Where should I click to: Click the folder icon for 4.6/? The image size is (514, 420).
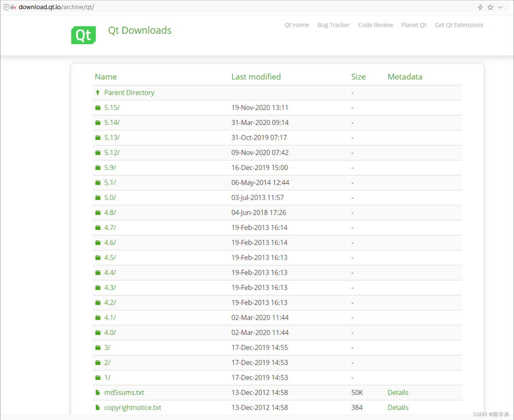(98, 243)
